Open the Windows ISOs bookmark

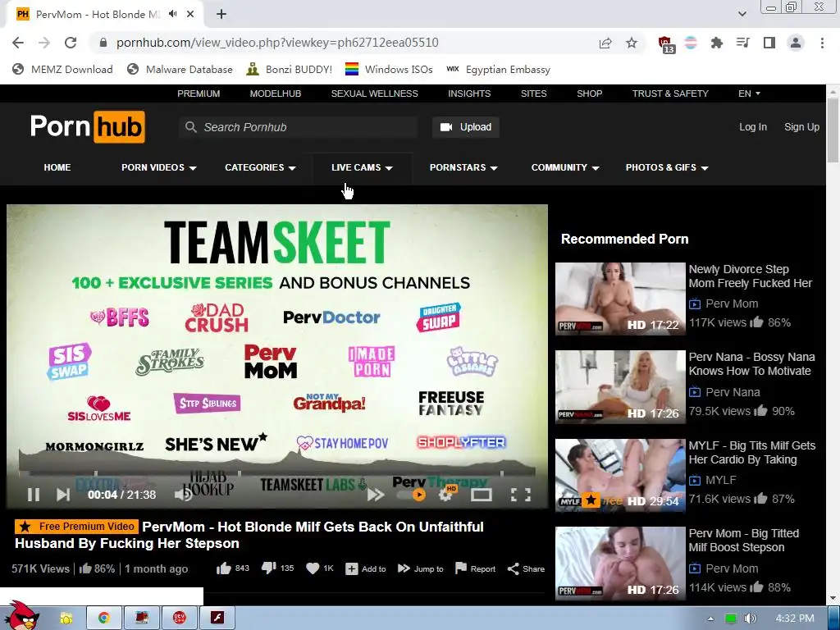(389, 69)
